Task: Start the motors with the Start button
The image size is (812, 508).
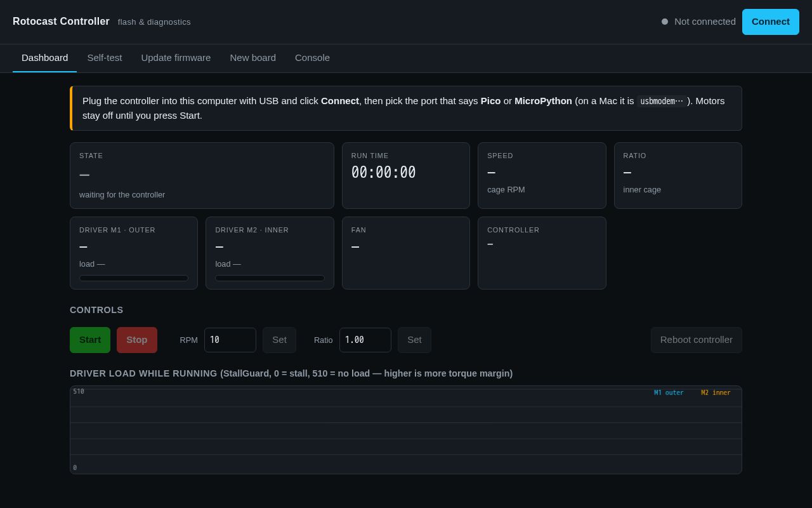Action: point(90,340)
